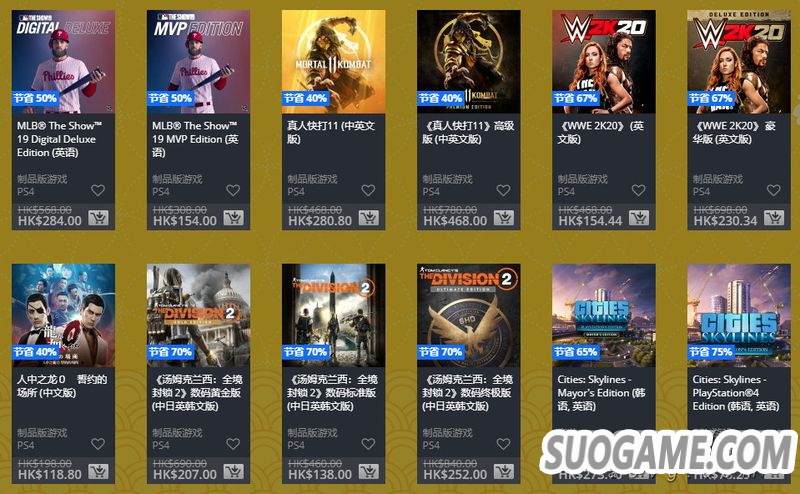Open Mortal Kombat 11 standard cover thumbnail
This screenshot has height=494, width=800.
pyautogui.click(x=334, y=62)
